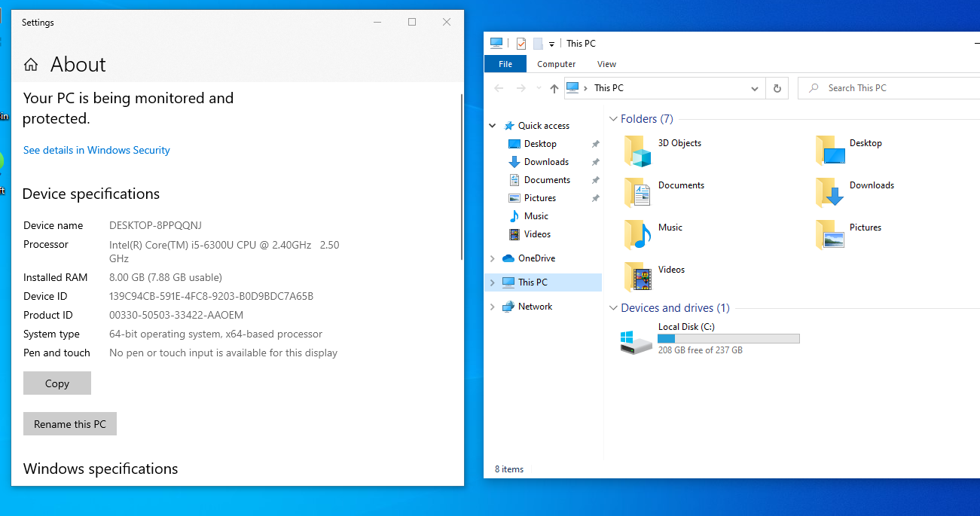Click the Quick access star icon
Viewport: 980px width, 516px height.
[x=509, y=126]
